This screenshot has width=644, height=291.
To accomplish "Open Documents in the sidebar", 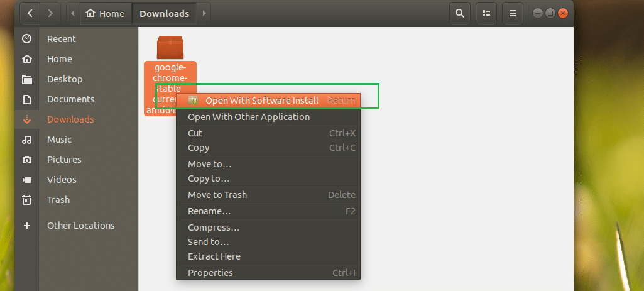I will click(70, 99).
